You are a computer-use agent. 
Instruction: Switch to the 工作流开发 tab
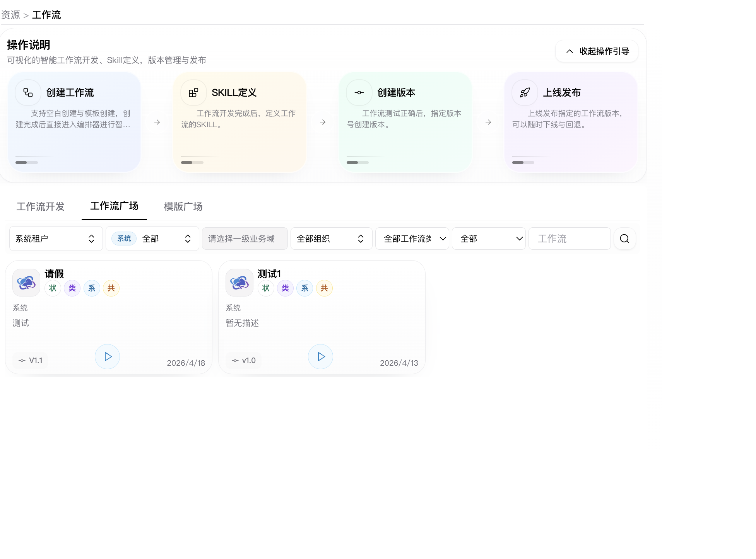pos(40,206)
